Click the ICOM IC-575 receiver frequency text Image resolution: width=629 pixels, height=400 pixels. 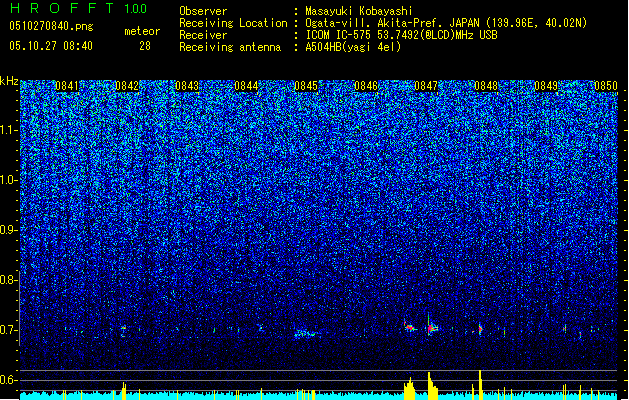(401, 35)
